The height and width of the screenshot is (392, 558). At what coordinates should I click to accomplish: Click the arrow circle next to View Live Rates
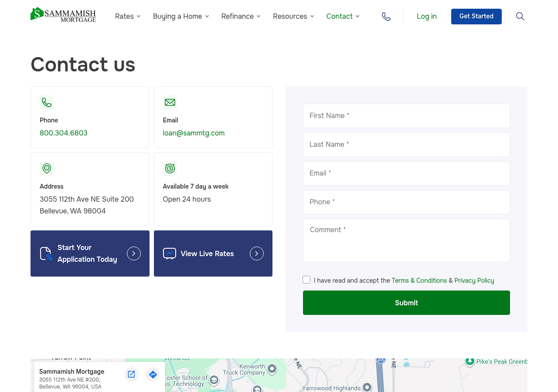click(256, 253)
